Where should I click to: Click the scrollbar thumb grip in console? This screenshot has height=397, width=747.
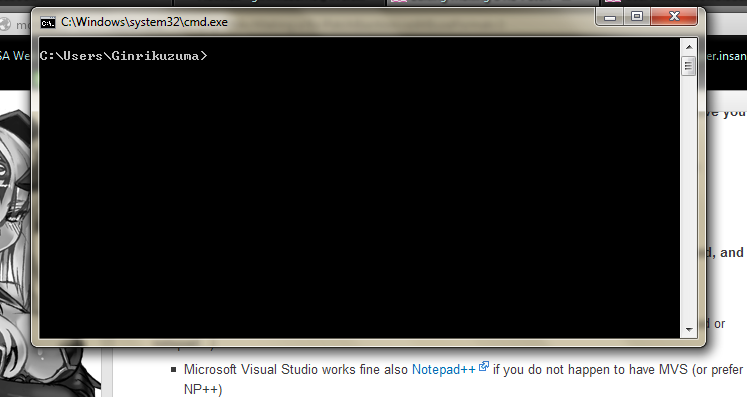688,66
